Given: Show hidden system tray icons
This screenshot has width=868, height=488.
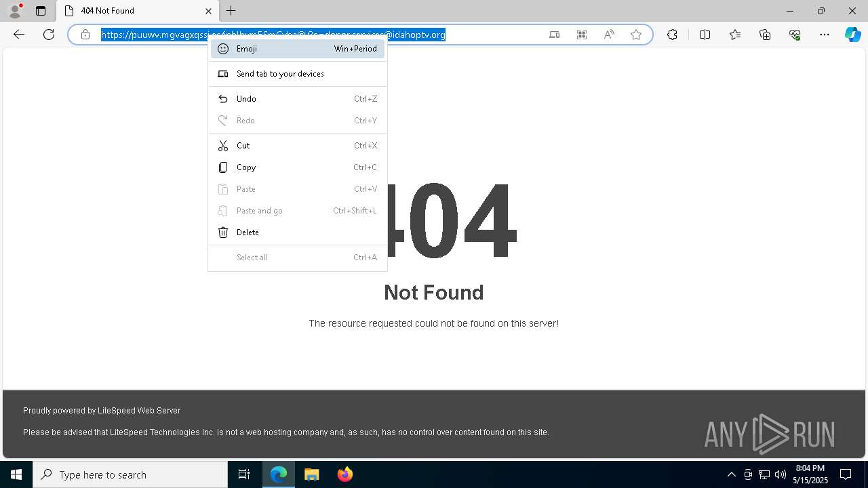Looking at the screenshot, I should point(731,474).
